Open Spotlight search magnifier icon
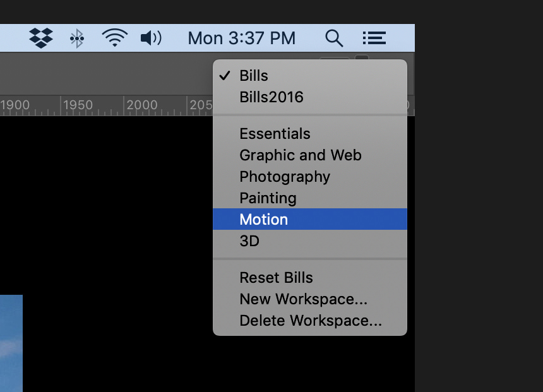Image resolution: width=543 pixels, height=392 pixels. 334,38
